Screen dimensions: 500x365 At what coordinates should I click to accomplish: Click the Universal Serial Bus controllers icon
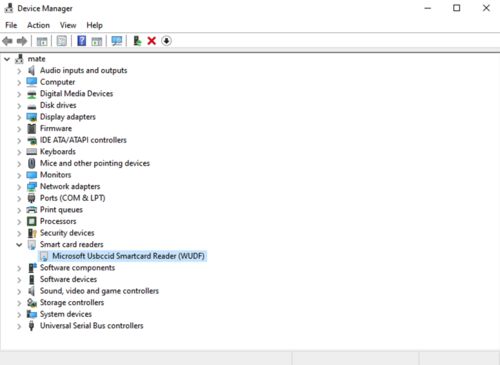tap(32, 326)
